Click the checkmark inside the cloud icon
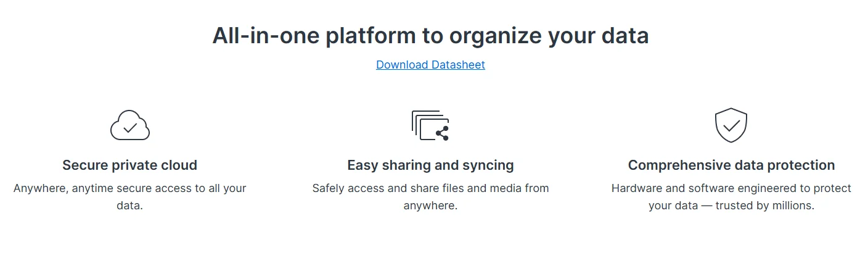This screenshot has height=263, width=868. 130,128
